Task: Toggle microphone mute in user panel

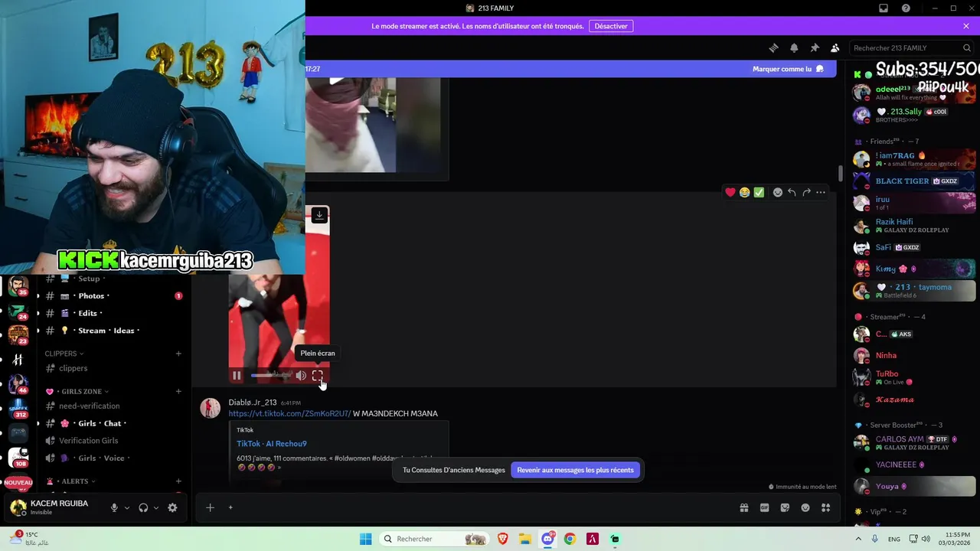Action: click(114, 507)
